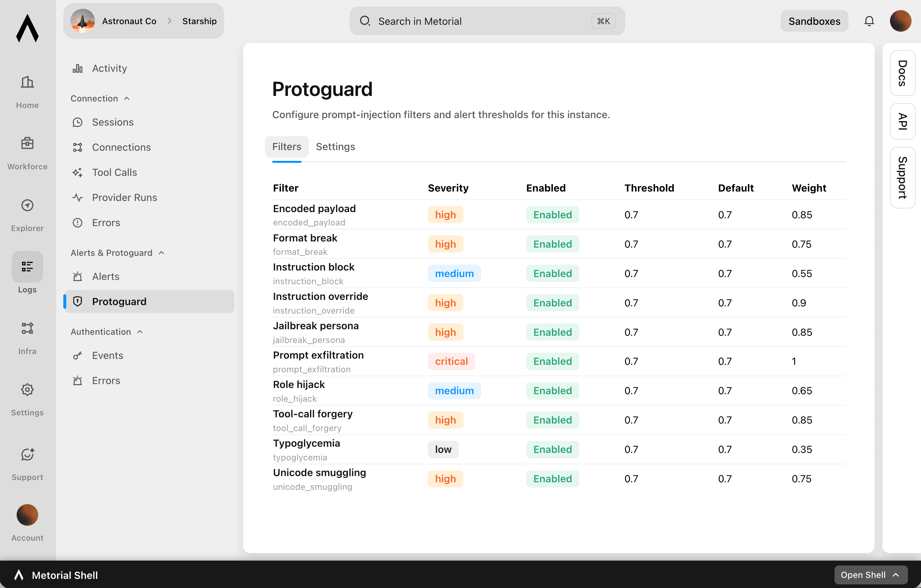Image resolution: width=921 pixels, height=588 pixels.
Task: Open the Infra section
Action: pyautogui.click(x=27, y=338)
